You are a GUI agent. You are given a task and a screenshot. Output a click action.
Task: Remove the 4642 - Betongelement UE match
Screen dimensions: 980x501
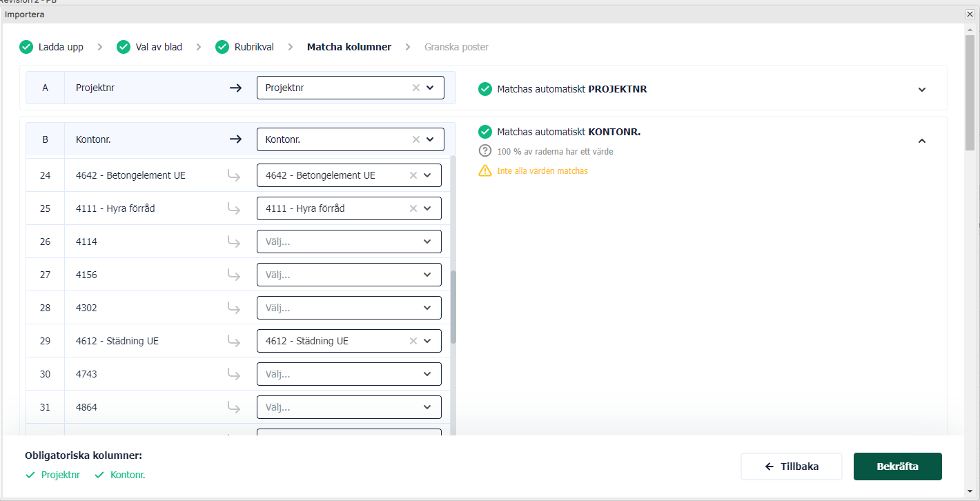coord(413,175)
